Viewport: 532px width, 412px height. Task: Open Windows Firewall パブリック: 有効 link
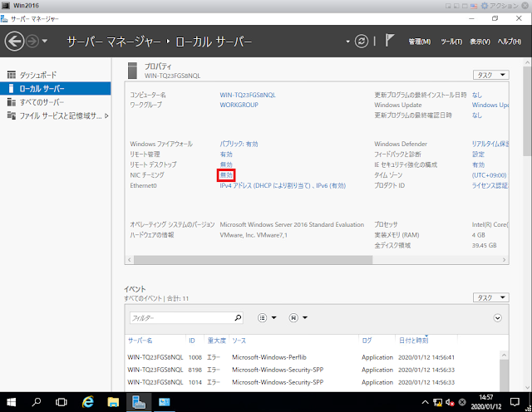click(239, 144)
